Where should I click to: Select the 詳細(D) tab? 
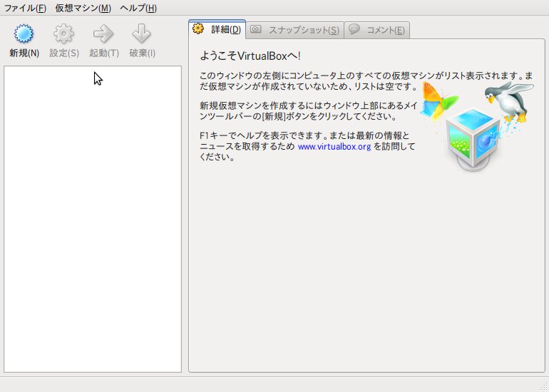tap(217, 29)
